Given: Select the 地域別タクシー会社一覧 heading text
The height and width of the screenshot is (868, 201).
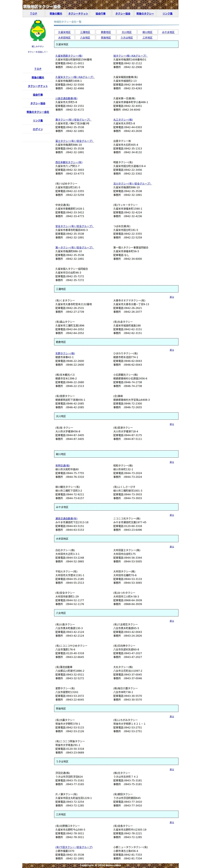Looking at the screenshot, I should click(68, 22).
